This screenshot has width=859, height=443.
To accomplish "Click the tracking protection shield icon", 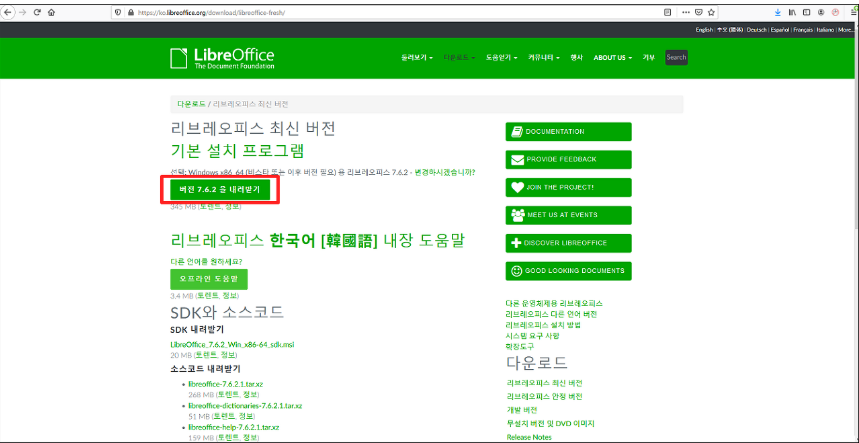I will tap(118, 13).
